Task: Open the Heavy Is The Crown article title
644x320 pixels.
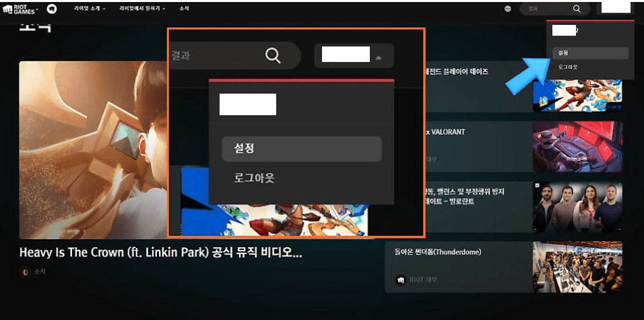Action: pyautogui.click(x=160, y=253)
